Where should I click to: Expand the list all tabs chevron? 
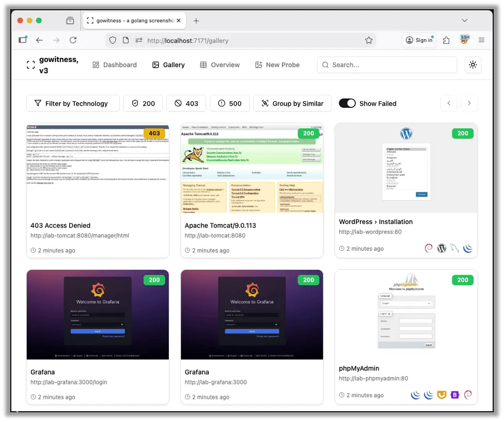pyautogui.click(x=464, y=20)
